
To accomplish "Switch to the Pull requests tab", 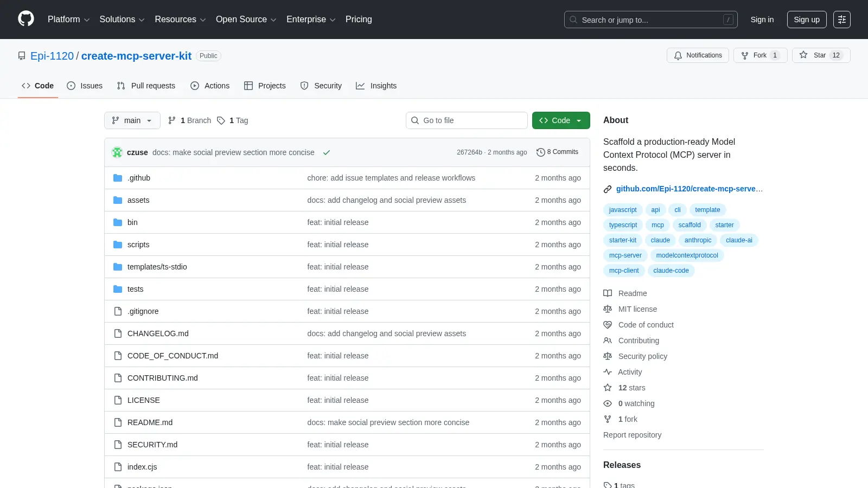I will 146,86.
